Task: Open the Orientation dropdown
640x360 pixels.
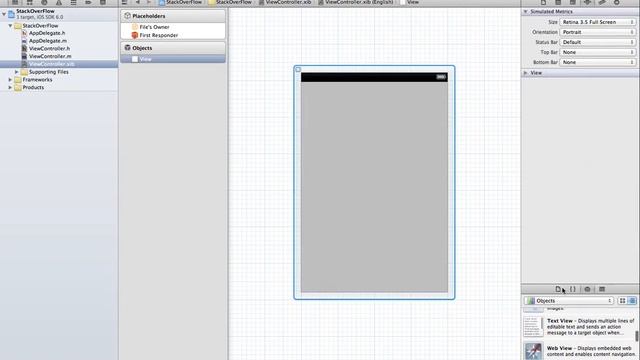Action: (598, 32)
